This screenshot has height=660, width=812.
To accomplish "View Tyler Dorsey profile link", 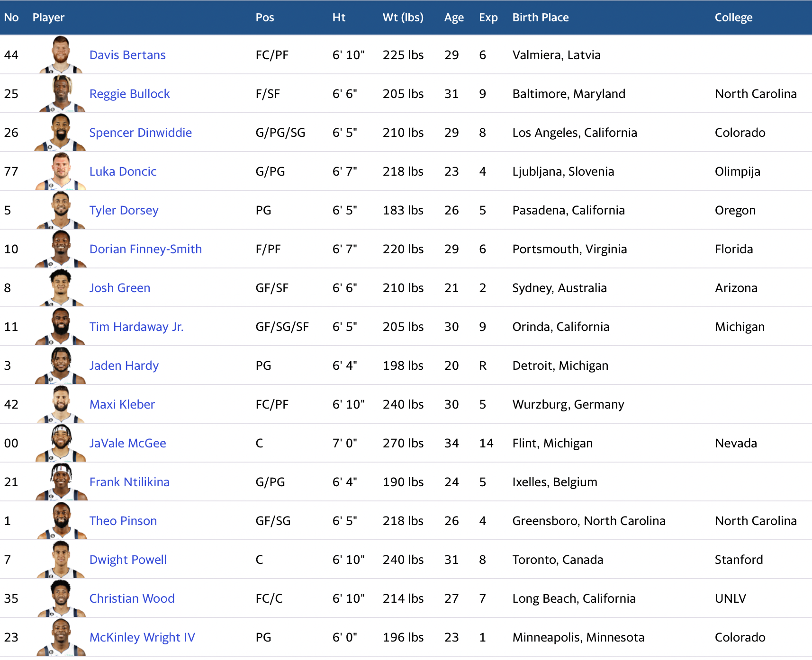I will (124, 210).
